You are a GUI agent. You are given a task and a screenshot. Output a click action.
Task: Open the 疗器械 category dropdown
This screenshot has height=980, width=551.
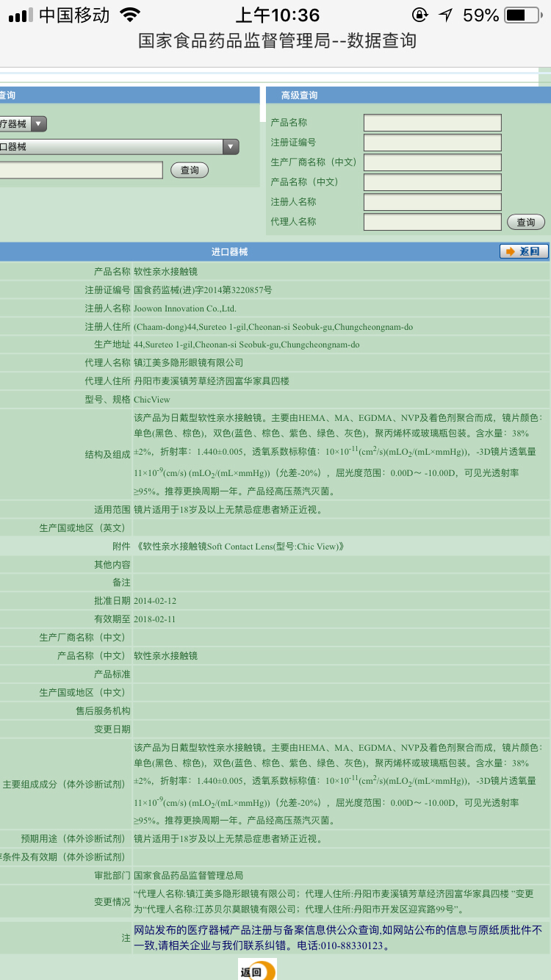click(x=22, y=124)
